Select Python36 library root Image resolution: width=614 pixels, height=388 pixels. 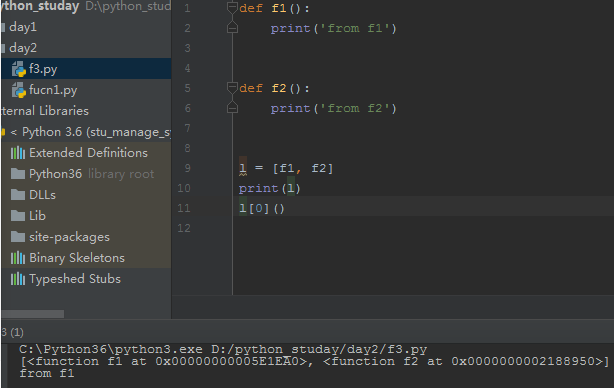click(x=91, y=174)
